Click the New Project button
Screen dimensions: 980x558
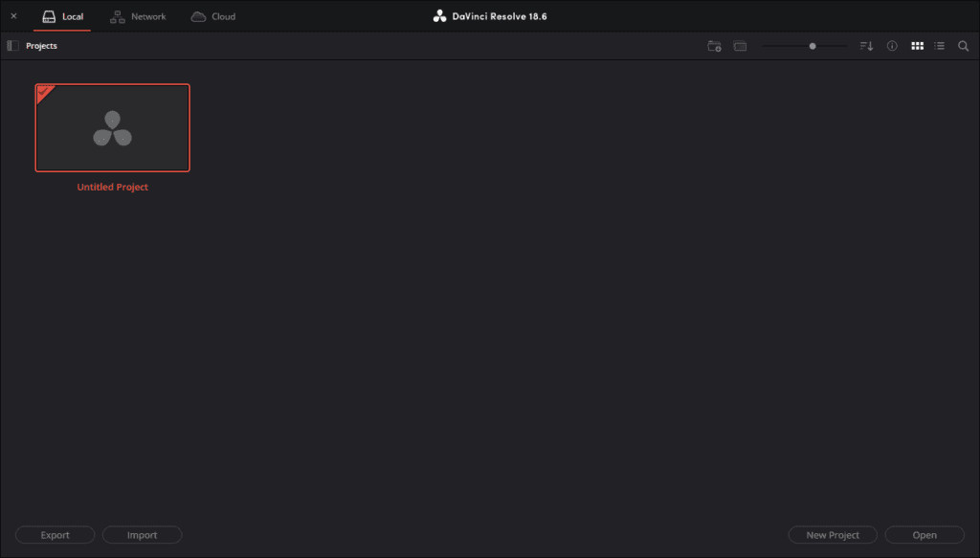point(832,535)
